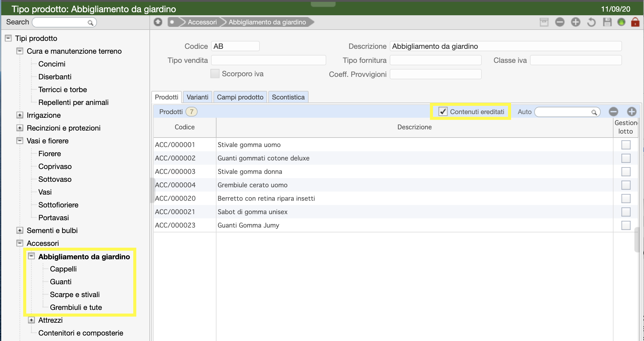This screenshot has height=341, width=644.
Task: Click the Descrizione input field
Action: click(x=506, y=46)
